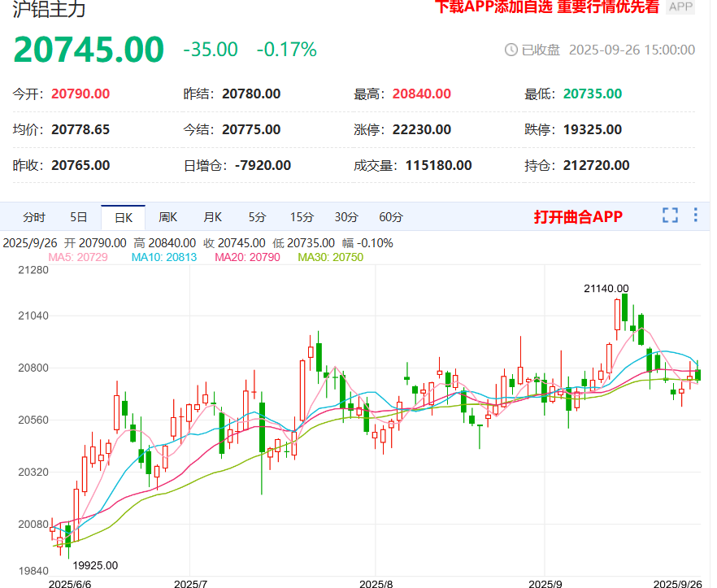This screenshot has width=717, height=588.
Task: Toggle the MA20 moving average legend
Action: click(247, 257)
